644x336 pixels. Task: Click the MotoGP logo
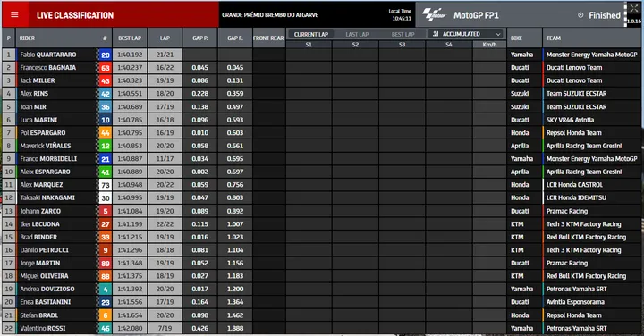click(434, 15)
